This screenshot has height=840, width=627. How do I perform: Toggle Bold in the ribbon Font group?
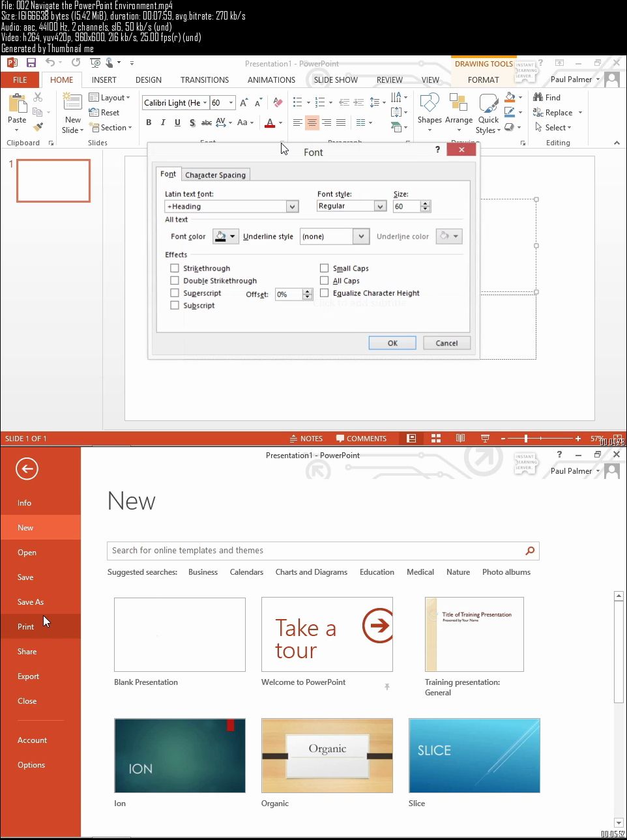click(149, 123)
